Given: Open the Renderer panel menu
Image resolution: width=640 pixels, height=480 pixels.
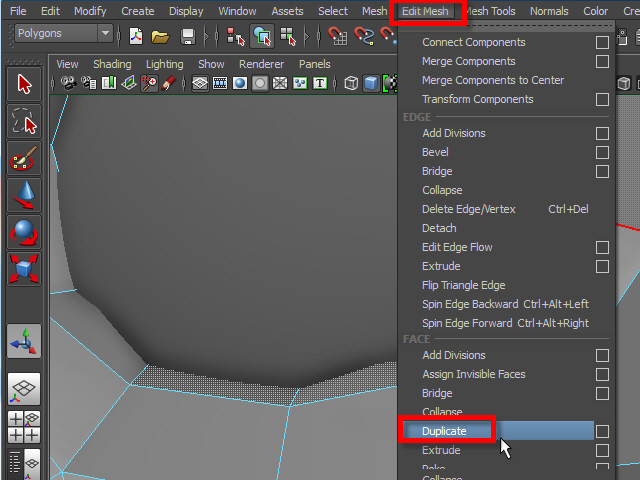Looking at the screenshot, I should pyautogui.click(x=261, y=64).
